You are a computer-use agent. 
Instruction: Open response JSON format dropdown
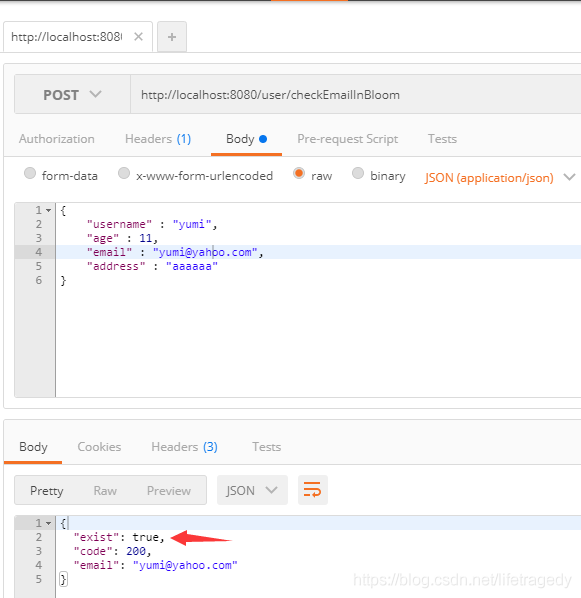click(252, 490)
